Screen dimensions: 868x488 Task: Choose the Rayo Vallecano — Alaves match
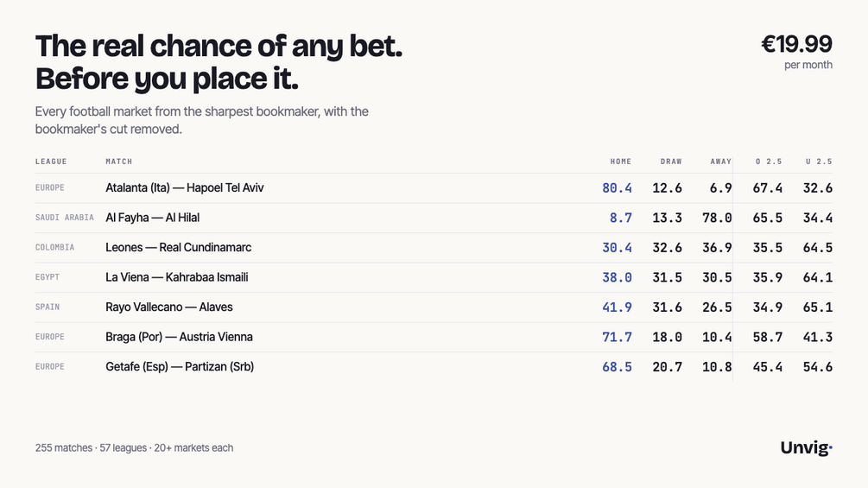coord(434,307)
